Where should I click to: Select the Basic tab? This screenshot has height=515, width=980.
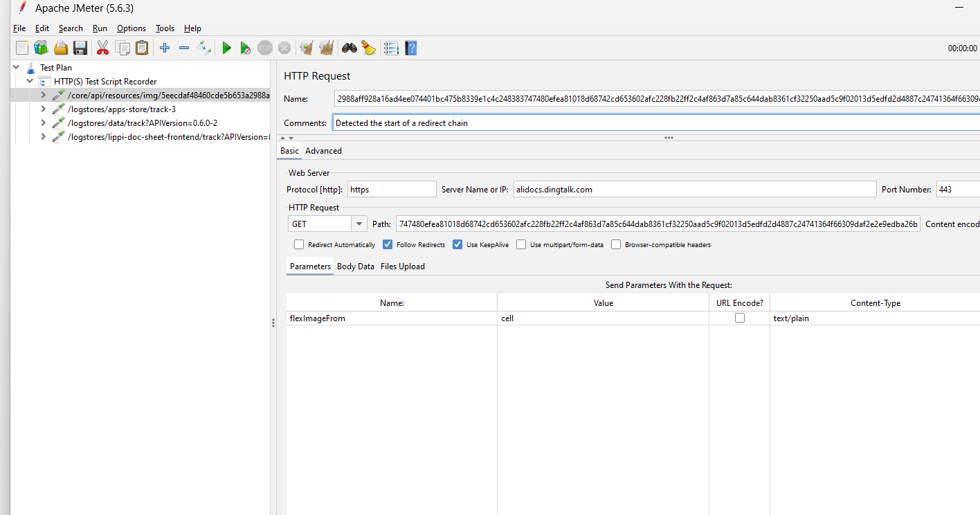[289, 151]
